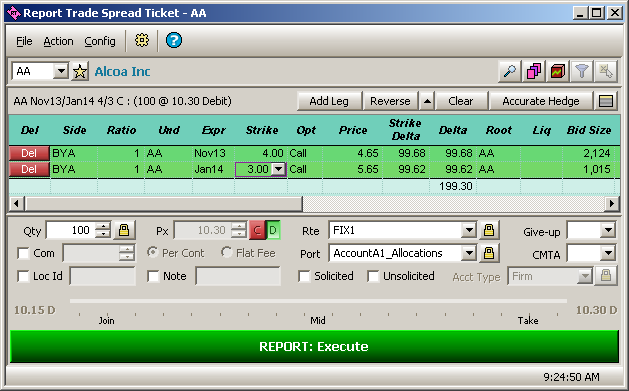Enable the Loc Id checkbox
629x391 pixels.
(x=23, y=276)
